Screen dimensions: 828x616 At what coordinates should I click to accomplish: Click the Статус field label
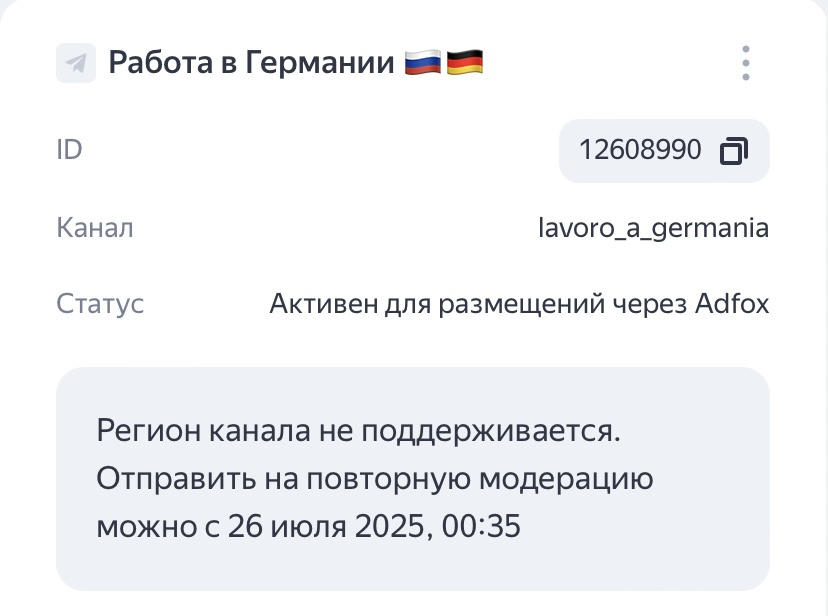[100, 304]
